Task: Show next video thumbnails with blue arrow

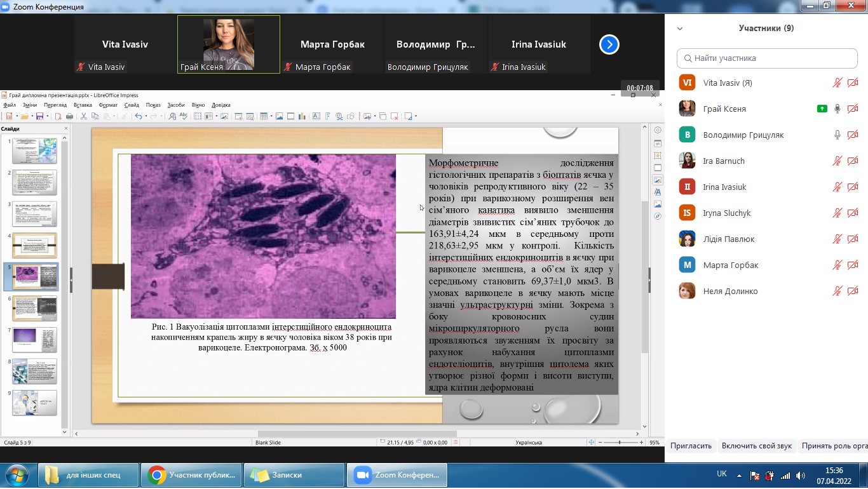Action: 609,44
